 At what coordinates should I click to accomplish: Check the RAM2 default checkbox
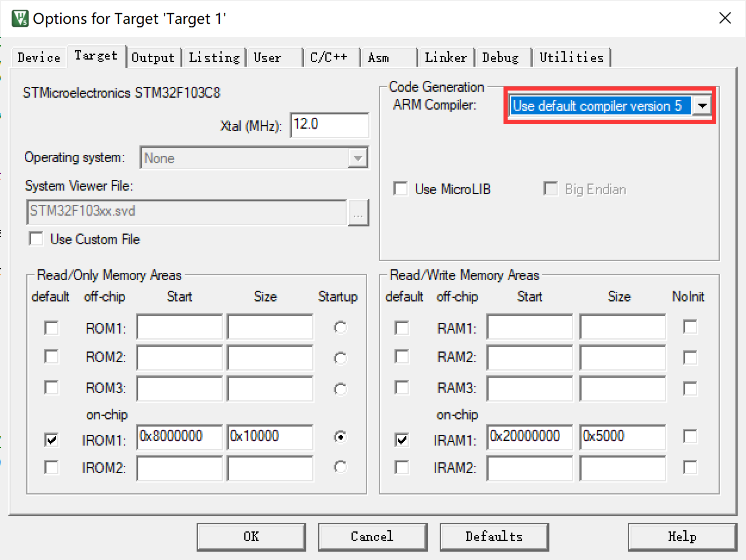(x=402, y=356)
